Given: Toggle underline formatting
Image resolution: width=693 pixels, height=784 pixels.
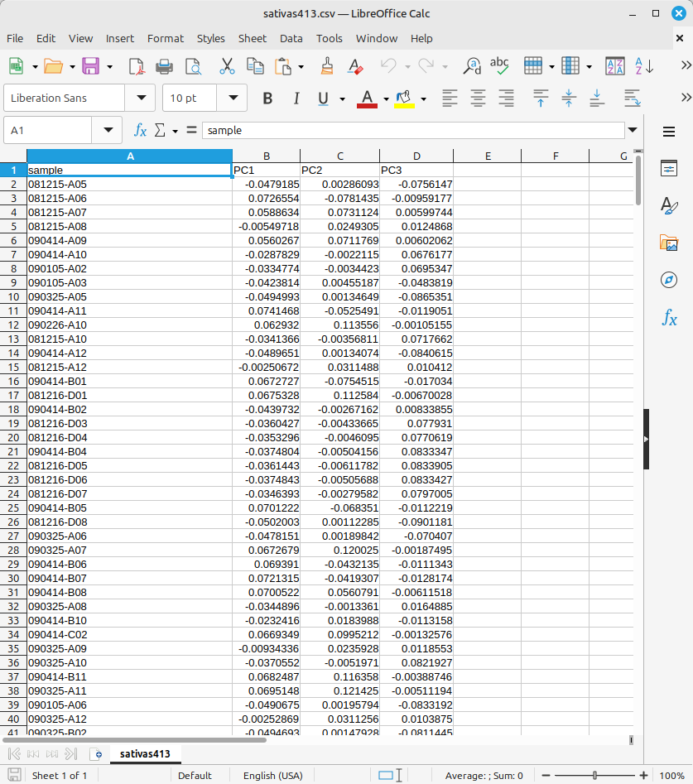Looking at the screenshot, I should (x=323, y=99).
